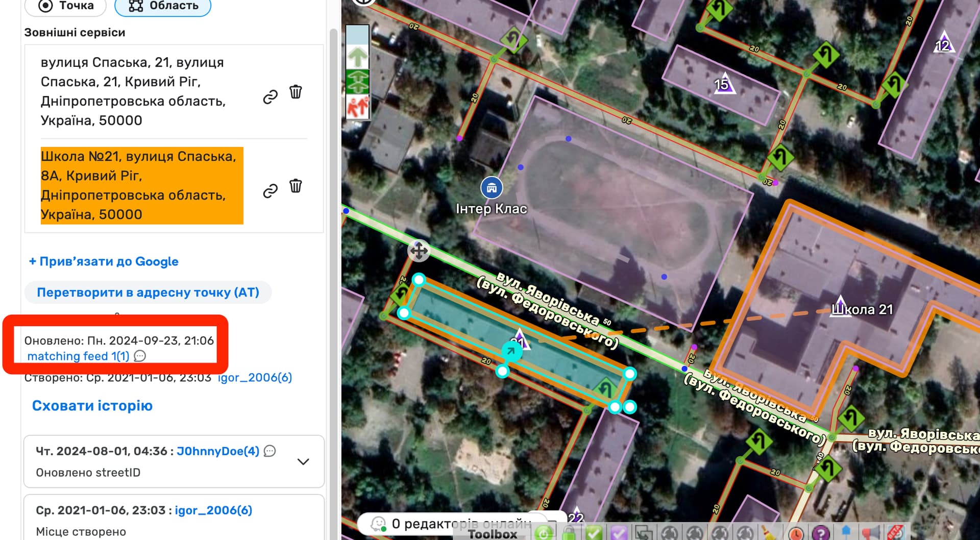Click the light blue swatch above arrows
This screenshot has height=540, width=980.
[357, 35]
